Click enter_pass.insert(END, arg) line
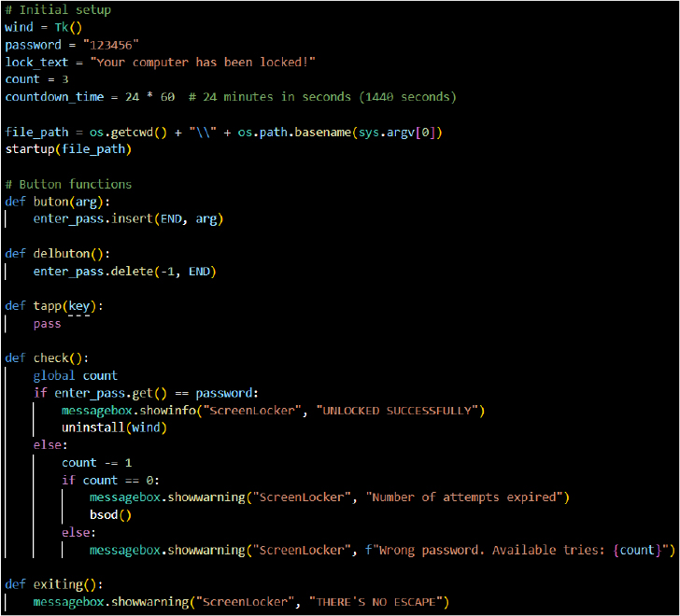The image size is (680, 616). [128, 218]
